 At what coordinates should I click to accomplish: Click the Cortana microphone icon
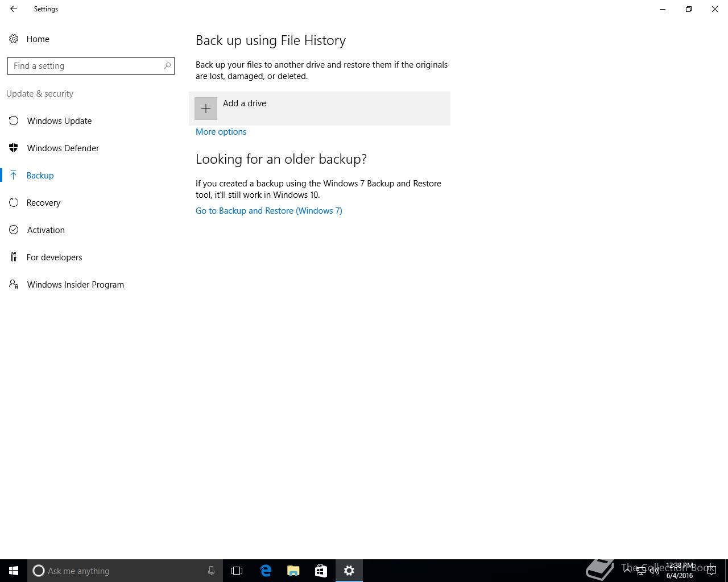pos(211,571)
